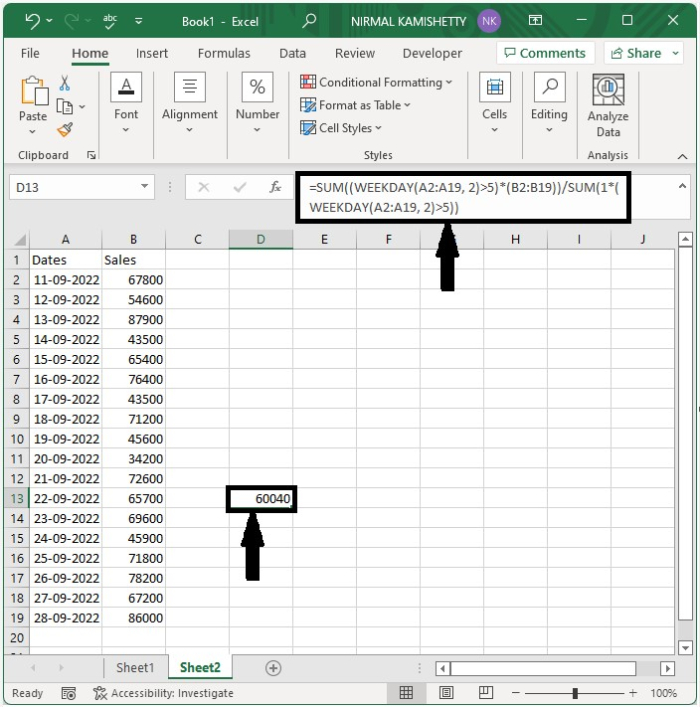Switch to Normal view icon
The image size is (700, 707).
[406, 693]
